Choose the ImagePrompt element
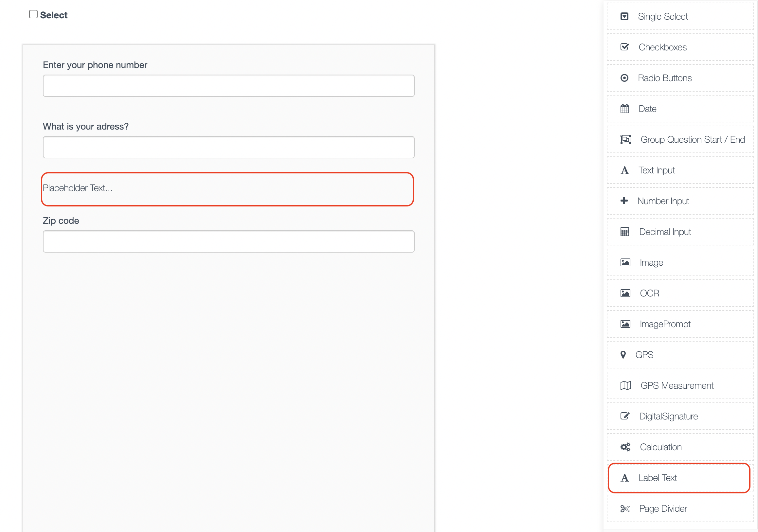The width and height of the screenshot is (758, 532). (x=664, y=324)
